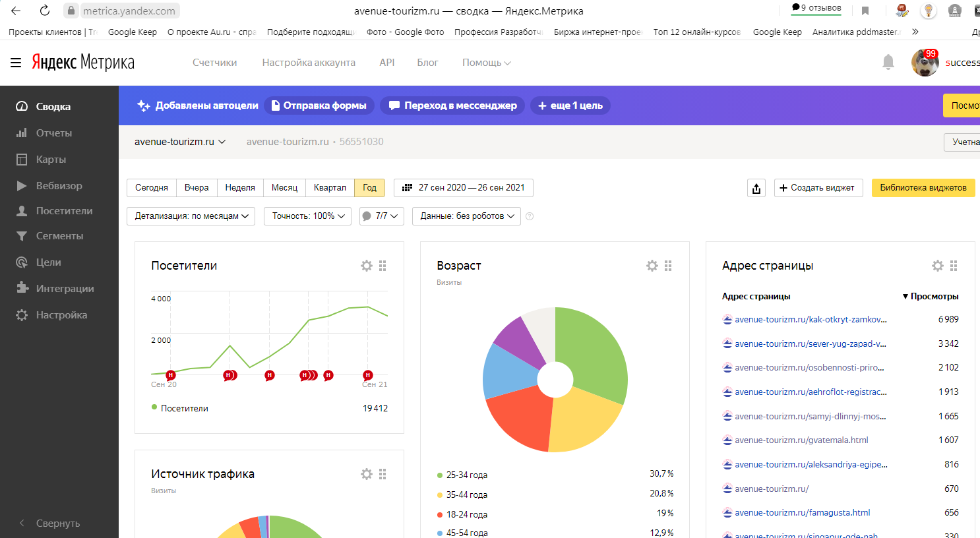Go to Вебвизор in the sidebar

[x=59, y=186]
